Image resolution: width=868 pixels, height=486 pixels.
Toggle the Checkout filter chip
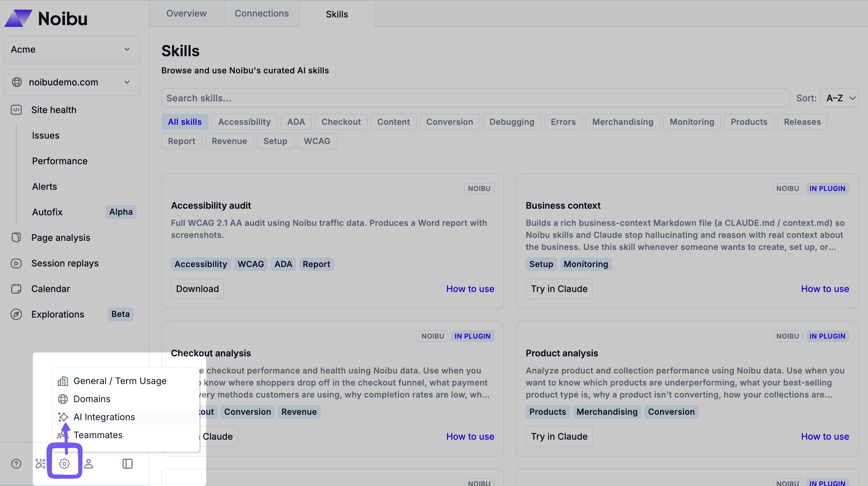(341, 122)
